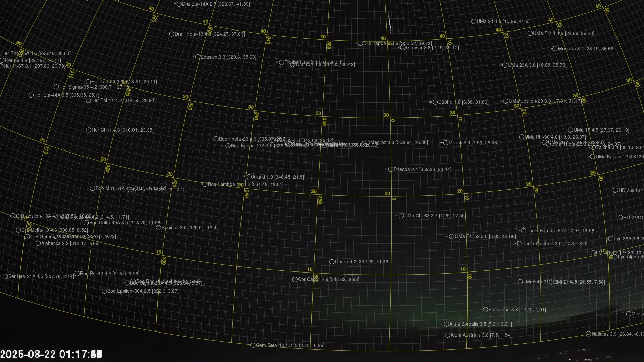Click the Megrez star marker circle
The height and width of the screenshot is (362, 644).
(367, 142)
